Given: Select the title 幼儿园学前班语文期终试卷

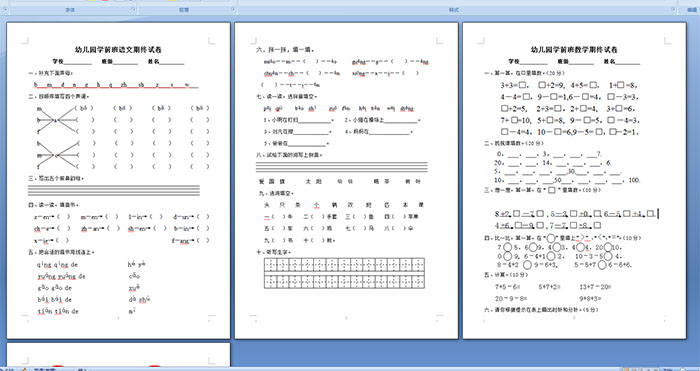Looking at the screenshot, I should 118,50.
